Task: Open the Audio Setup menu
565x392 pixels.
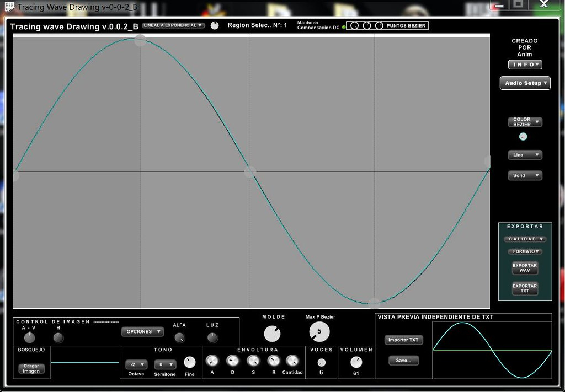Action: 525,83
